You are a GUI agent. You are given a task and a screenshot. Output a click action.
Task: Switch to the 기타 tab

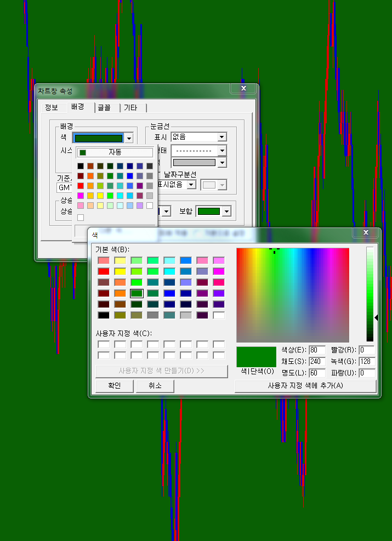coord(130,108)
